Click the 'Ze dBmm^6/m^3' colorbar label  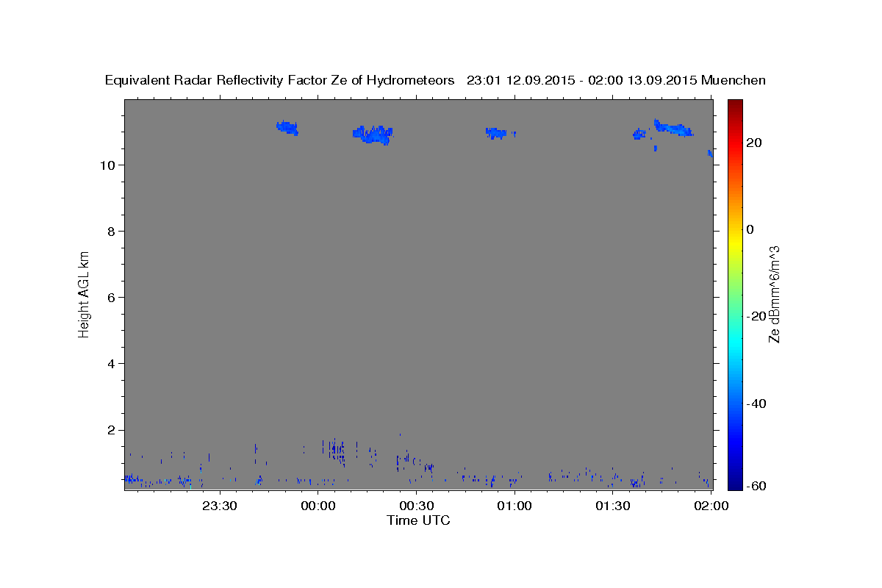click(774, 294)
